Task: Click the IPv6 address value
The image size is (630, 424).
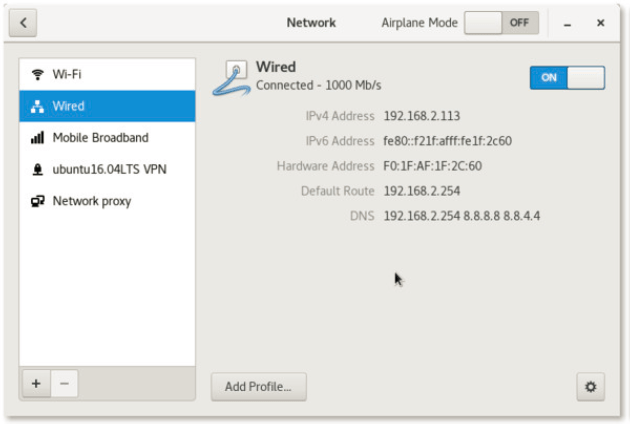Action: (x=447, y=141)
